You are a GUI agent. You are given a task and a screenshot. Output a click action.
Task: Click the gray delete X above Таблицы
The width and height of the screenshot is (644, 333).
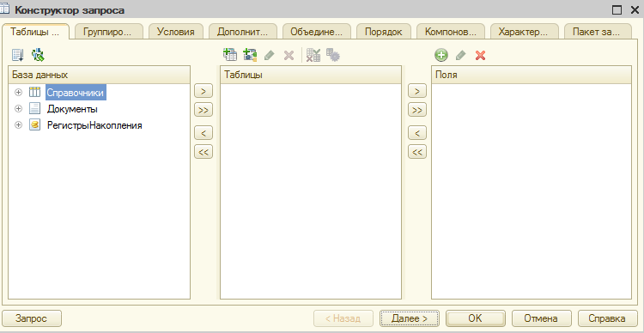pyautogui.click(x=289, y=55)
